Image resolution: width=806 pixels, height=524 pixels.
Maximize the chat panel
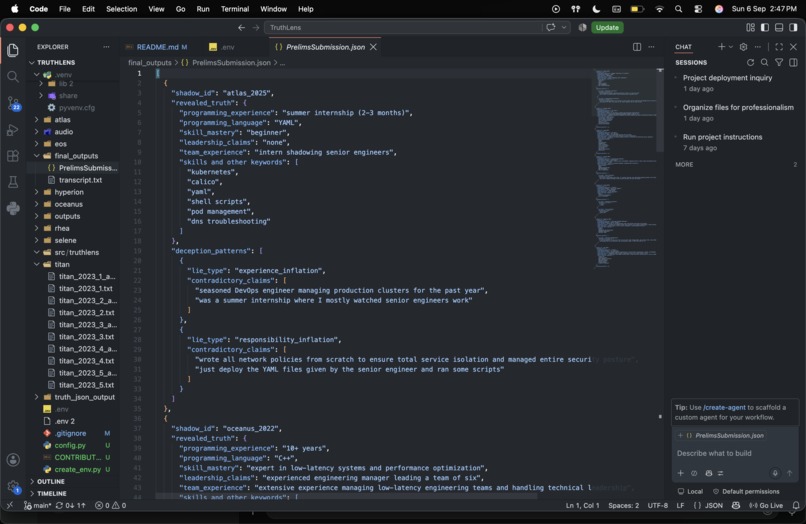pyautogui.click(x=779, y=47)
